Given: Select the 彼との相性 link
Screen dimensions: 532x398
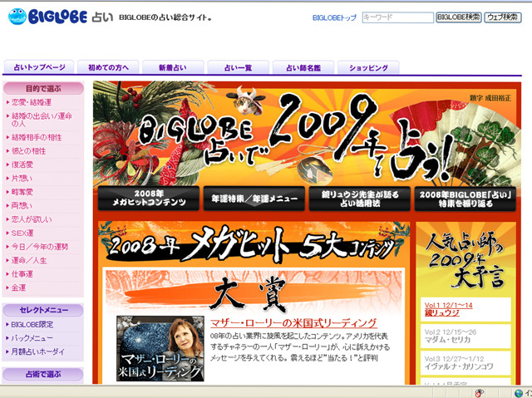Looking at the screenshot, I should point(28,151).
